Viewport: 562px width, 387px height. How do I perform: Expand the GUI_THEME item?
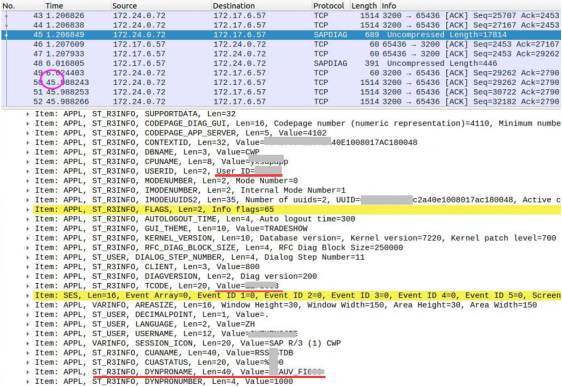pos(28,229)
